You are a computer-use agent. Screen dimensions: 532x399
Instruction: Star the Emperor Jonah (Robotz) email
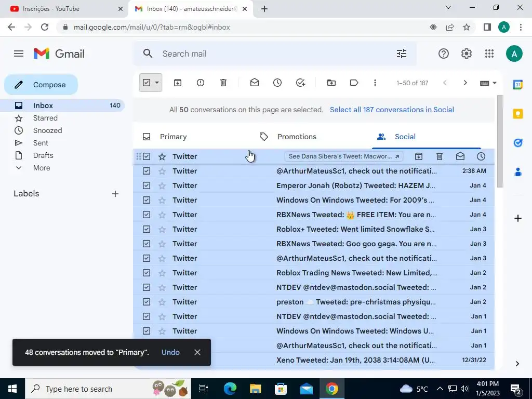coord(162,185)
